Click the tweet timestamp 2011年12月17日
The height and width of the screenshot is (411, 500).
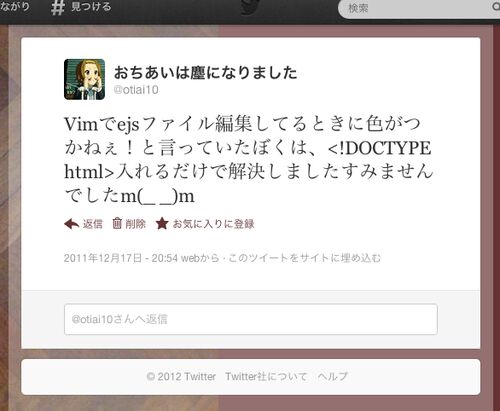[x=121, y=258]
